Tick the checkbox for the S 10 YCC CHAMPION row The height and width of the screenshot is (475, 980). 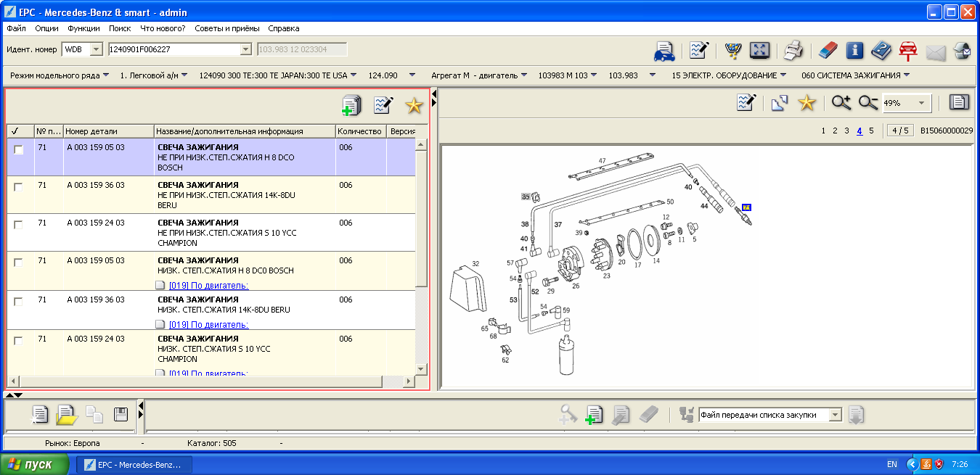point(18,225)
